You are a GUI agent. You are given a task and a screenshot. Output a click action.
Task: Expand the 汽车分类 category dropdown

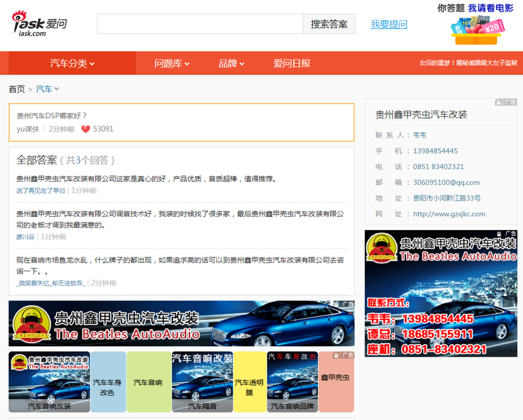click(72, 63)
